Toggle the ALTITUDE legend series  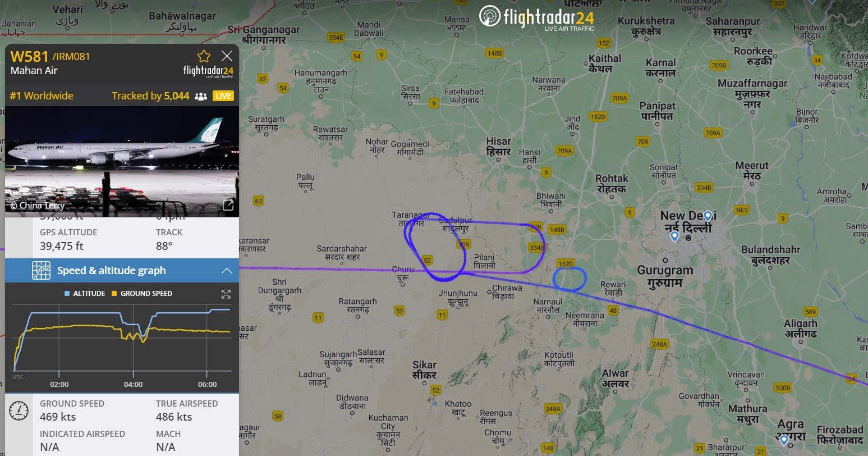click(x=85, y=293)
